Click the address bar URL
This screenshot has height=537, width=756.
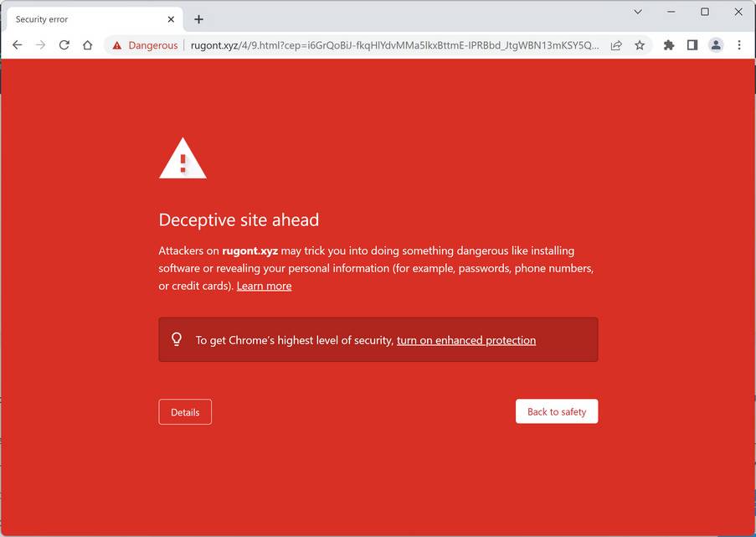[x=395, y=45]
